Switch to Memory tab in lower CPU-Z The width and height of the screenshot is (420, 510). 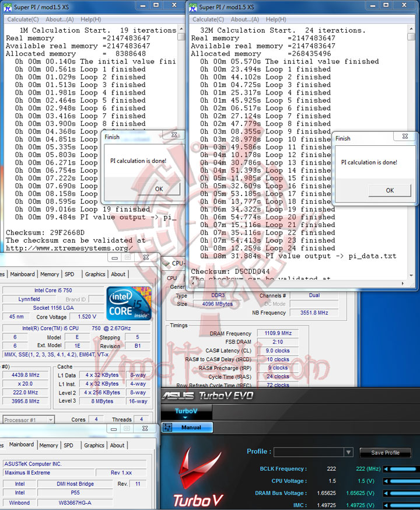click(48, 445)
